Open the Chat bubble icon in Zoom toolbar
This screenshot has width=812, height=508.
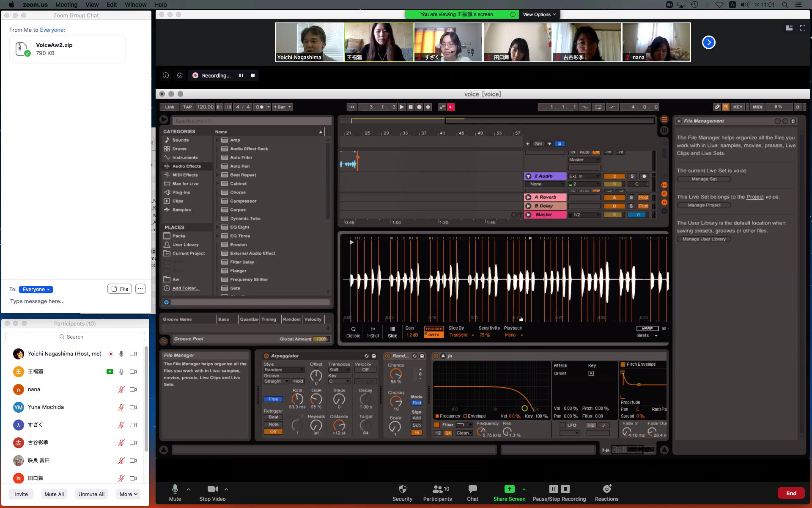coord(472,489)
